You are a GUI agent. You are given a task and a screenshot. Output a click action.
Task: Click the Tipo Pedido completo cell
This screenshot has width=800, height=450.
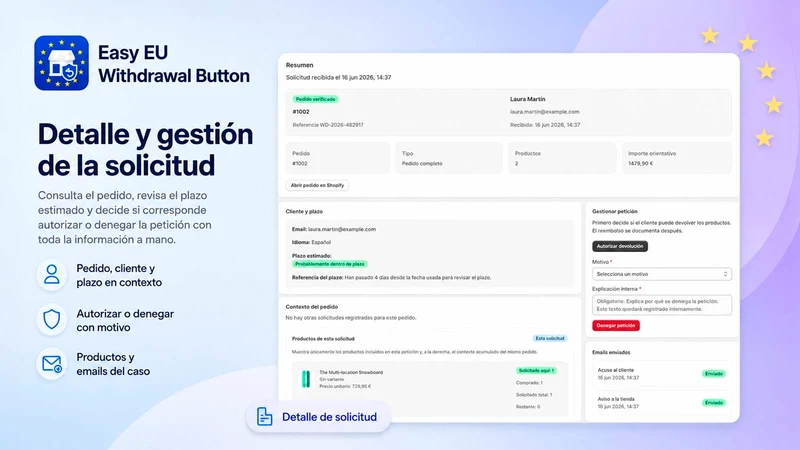coord(449,158)
